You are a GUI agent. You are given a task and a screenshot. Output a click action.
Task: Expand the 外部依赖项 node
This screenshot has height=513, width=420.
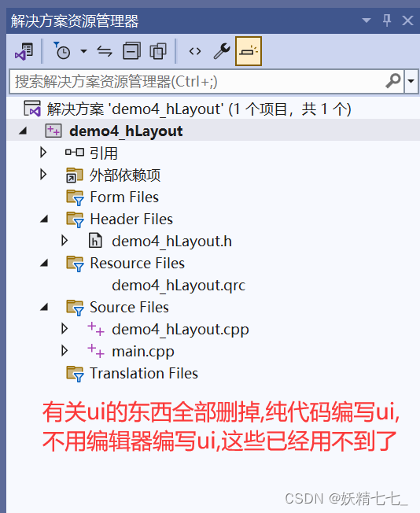(x=42, y=175)
